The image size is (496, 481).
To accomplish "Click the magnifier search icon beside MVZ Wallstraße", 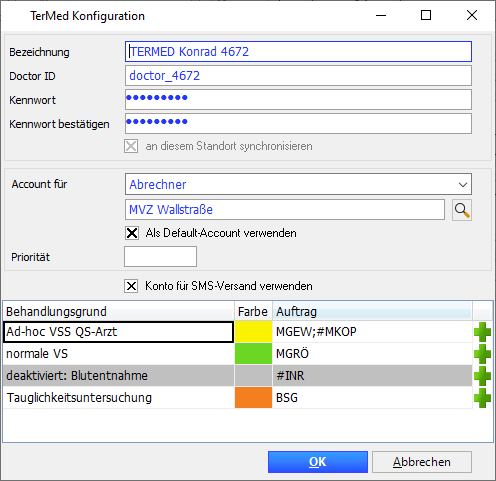I will point(462,210).
